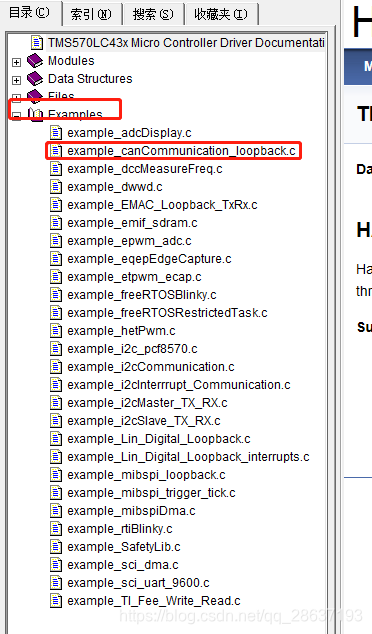Viewport: 372px width, 634px height.
Task: Open TMS570LC43x Micro Controller Driver Documentation
Action: click(186, 42)
